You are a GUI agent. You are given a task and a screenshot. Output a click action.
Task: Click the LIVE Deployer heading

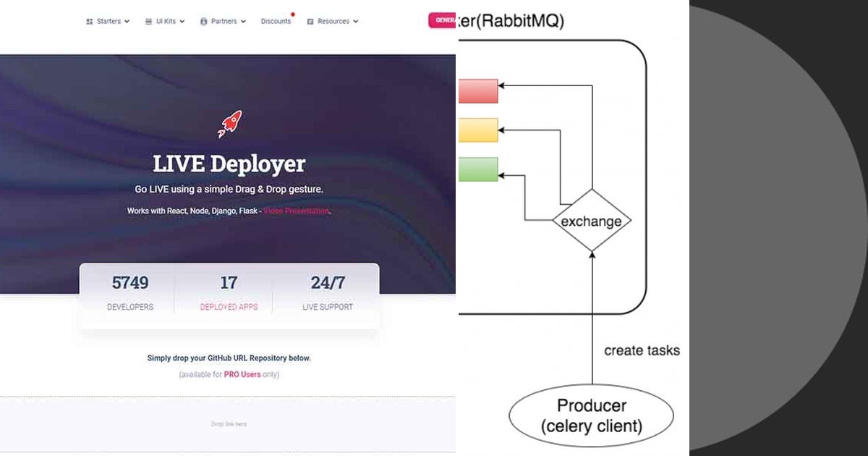pos(229,164)
